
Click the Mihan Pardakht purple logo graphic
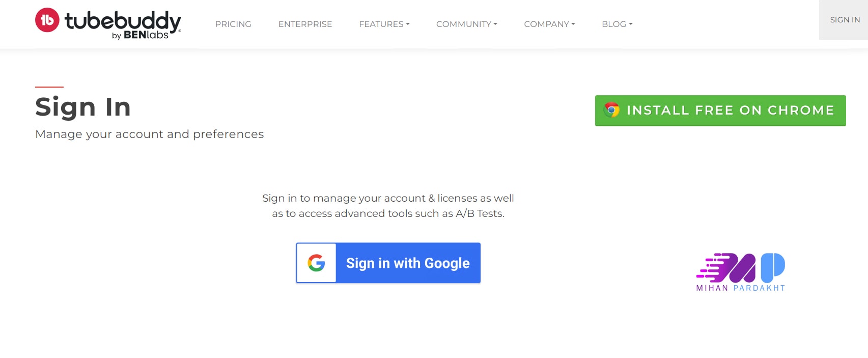[x=740, y=268]
